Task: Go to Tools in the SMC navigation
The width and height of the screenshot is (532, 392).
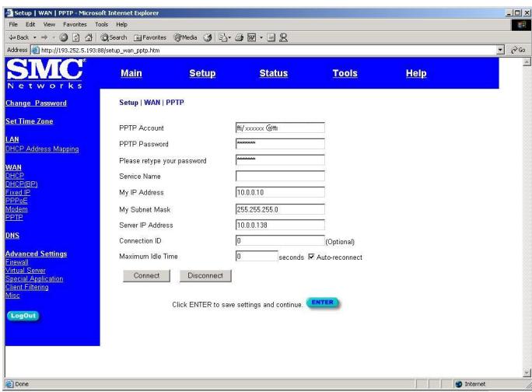Action: pyautogui.click(x=345, y=73)
